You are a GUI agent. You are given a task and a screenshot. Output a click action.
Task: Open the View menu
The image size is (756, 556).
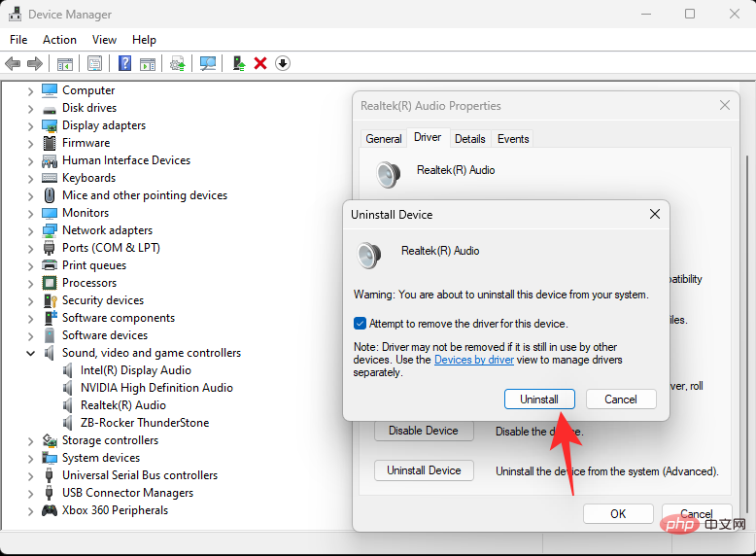(x=104, y=40)
